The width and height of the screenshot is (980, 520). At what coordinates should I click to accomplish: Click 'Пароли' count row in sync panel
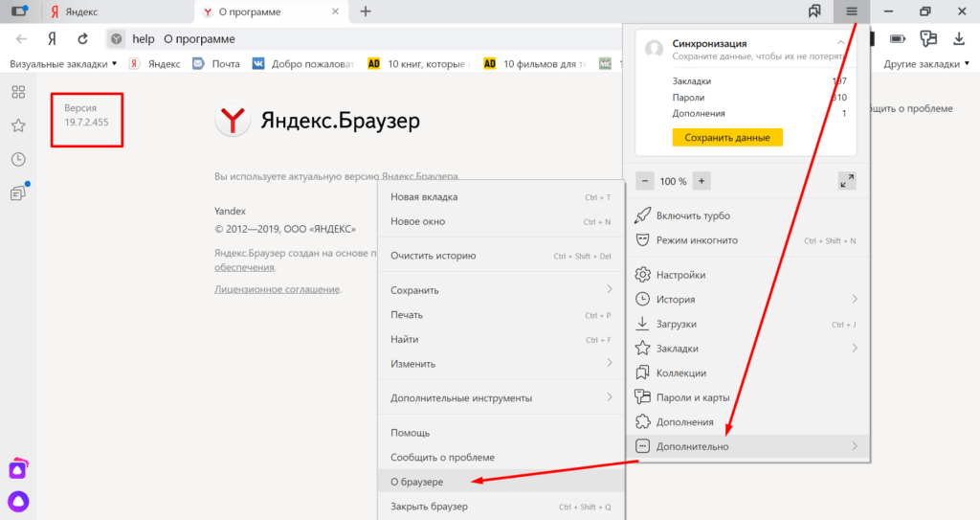(759, 97)
